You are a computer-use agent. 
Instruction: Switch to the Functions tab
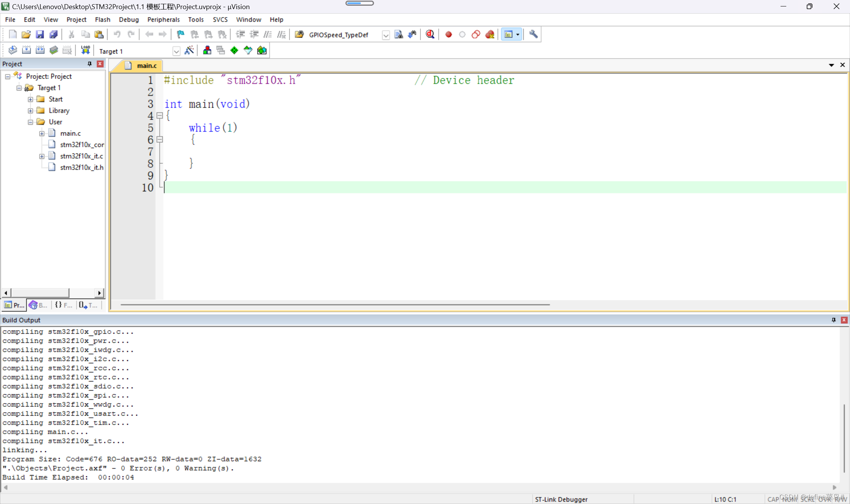coord(63,305)
